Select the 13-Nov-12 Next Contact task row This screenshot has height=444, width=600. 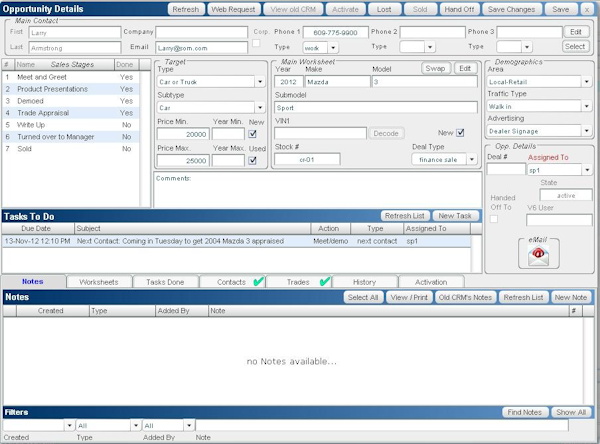pyautogui.click(x=236, y=241)
